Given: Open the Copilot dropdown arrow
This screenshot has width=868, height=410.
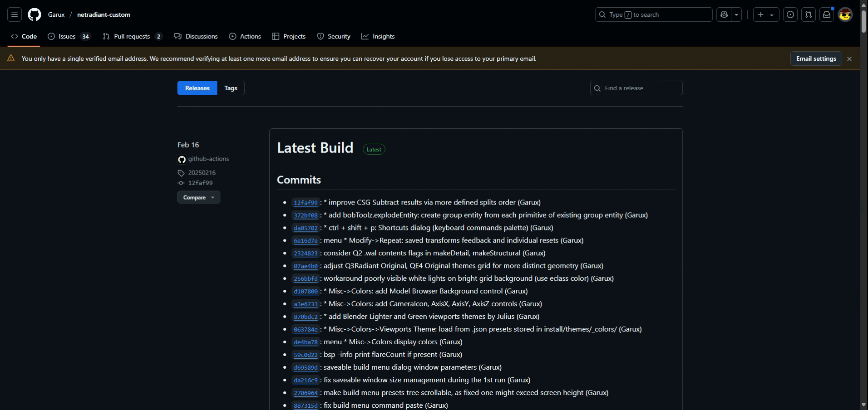Looking at the screenshot, I should click(736, 15).
